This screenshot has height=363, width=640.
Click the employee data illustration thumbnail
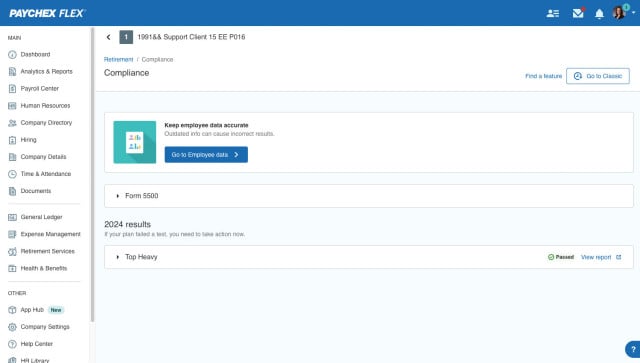tap(135, 142)
